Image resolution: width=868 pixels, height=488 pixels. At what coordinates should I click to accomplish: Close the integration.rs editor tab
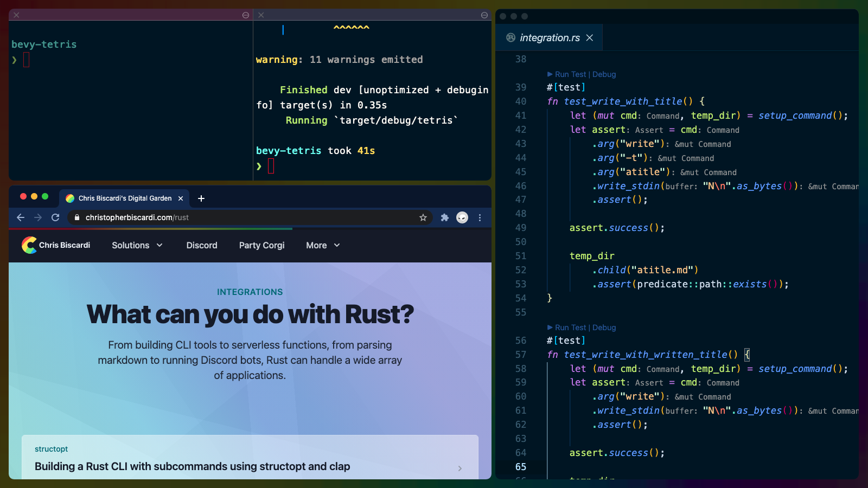click(590, 37)
